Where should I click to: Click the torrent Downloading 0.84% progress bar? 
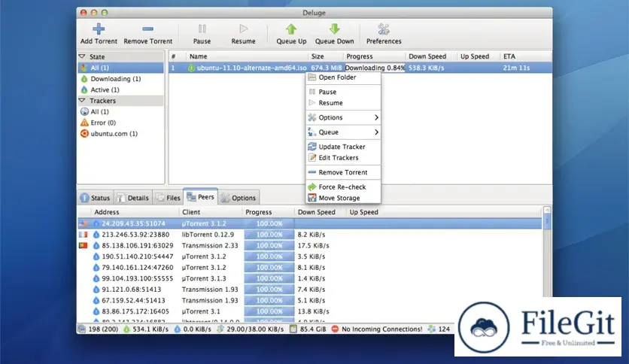coord(375,68)
